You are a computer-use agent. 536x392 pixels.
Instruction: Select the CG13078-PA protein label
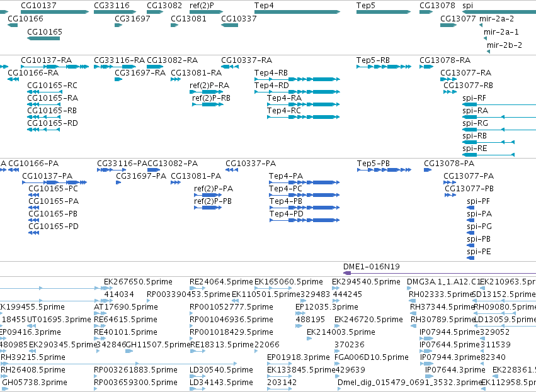point(449,164)
